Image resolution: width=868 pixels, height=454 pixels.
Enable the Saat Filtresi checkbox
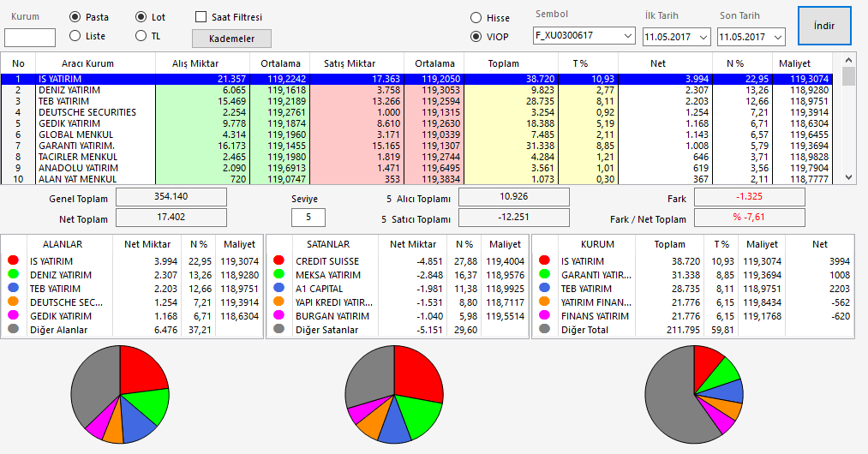point(201,17)
